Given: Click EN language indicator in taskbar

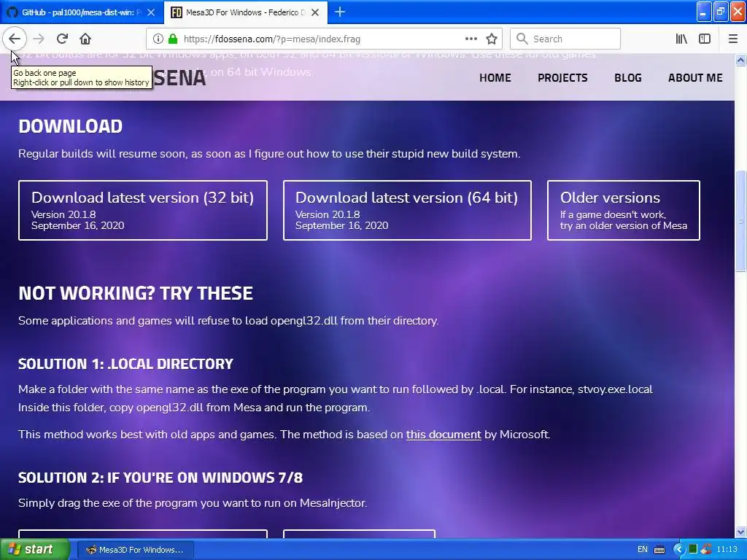Looking at the screenshot, I should tap(642, 550).
